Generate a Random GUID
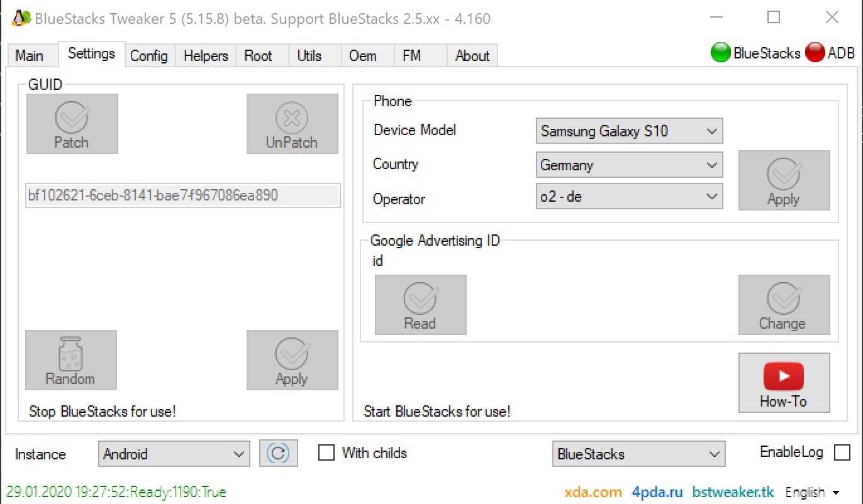This screenshot has width=863, height=504. [71, 360]
